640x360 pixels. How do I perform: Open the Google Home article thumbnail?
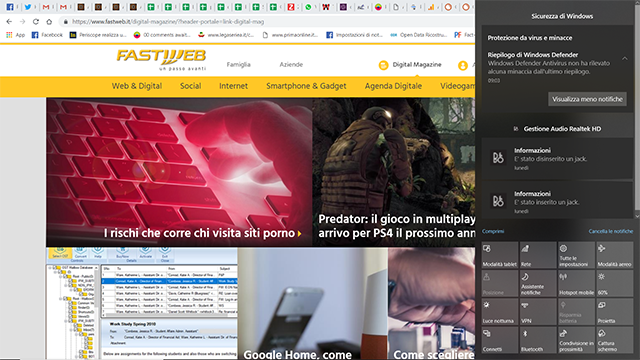(312, 303)
